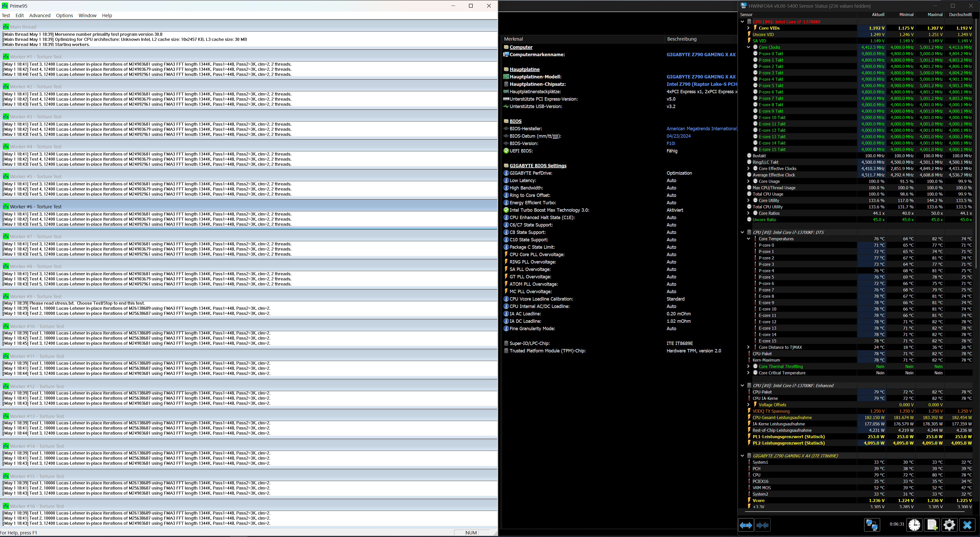Start logging with the sheet-plus icon
This screenshot has width=980, height=537.
932,525
